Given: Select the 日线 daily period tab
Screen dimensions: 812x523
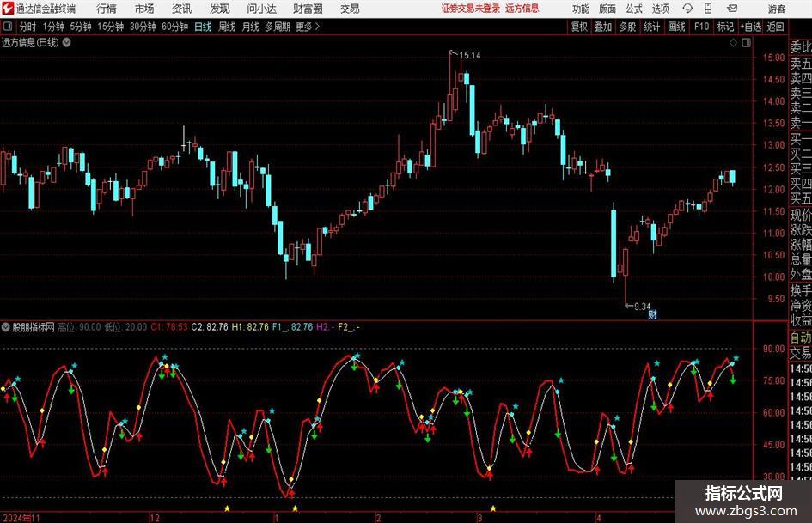Looking at the screenshot, I should click(203, 27).
